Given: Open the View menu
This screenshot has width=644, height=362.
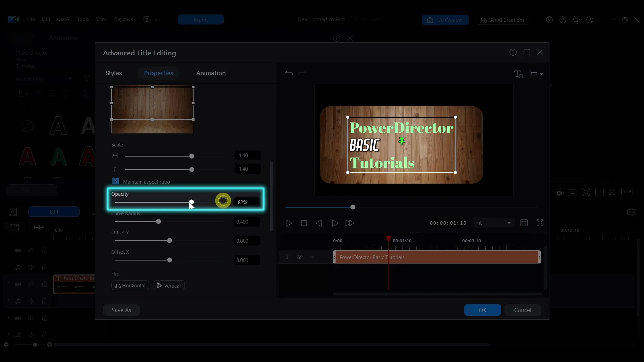Looking at the screenshot, I should tap(101, 19).
